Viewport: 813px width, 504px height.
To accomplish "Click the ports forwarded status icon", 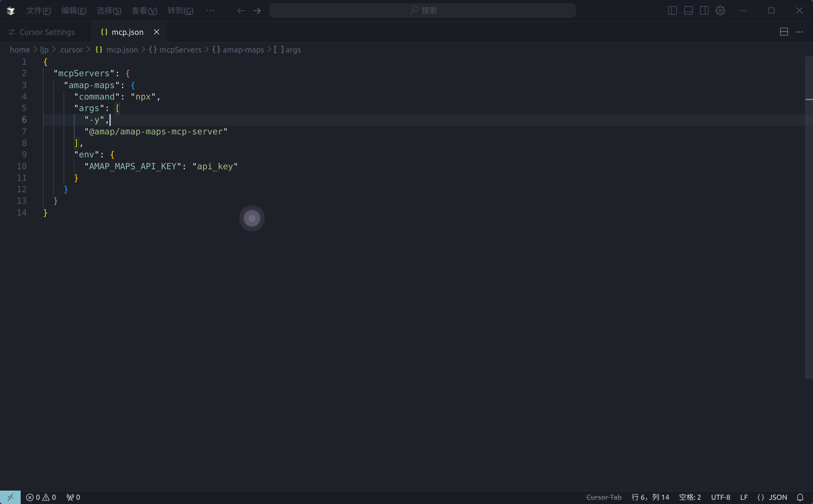I will (x=73, y=497).
